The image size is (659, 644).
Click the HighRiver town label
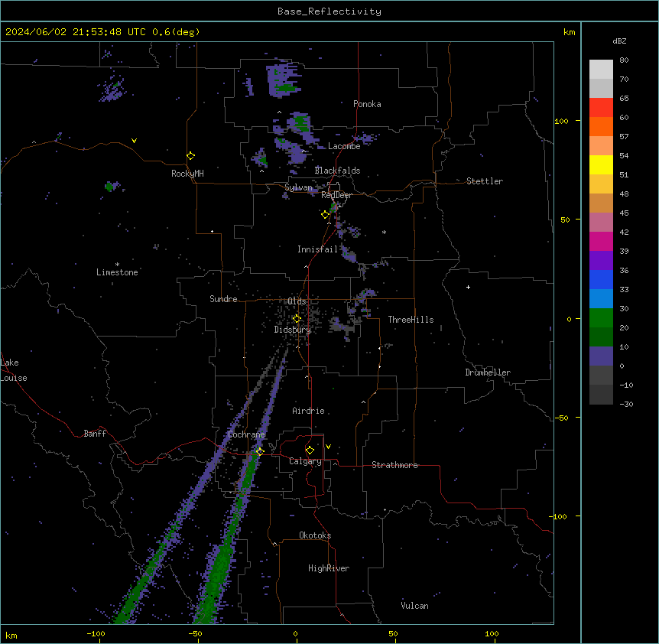click(329, 568)
